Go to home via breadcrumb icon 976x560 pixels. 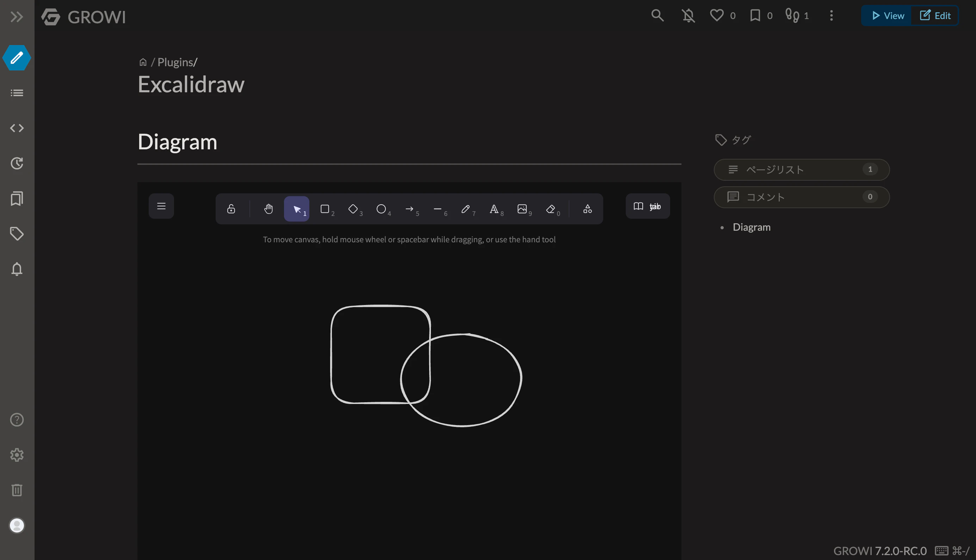point(143,62)
